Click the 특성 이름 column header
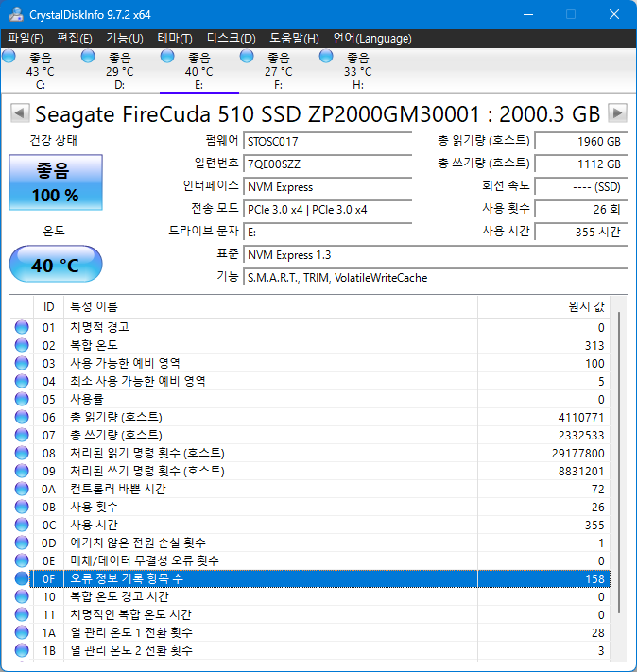This screenshot has width=637, height=672. 270,306
